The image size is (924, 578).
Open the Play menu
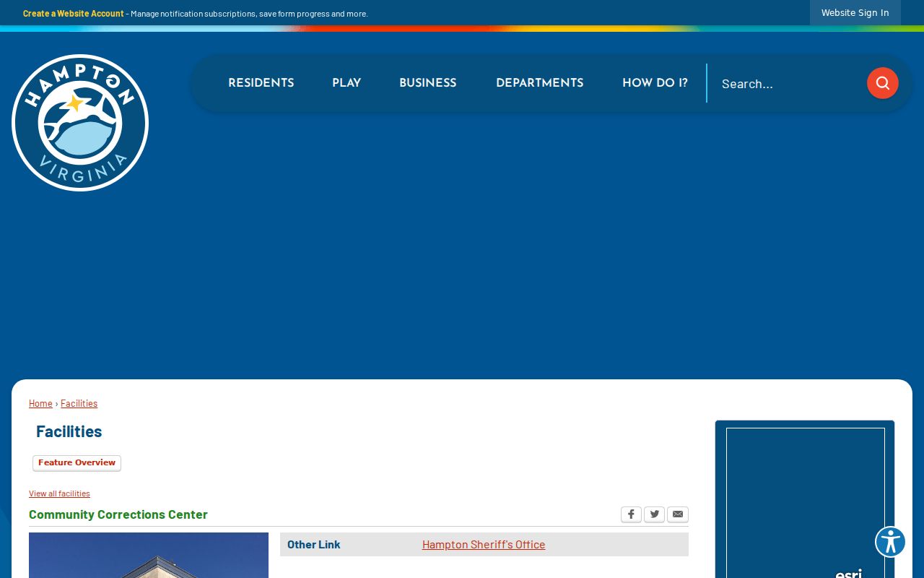tap(346, 83)
